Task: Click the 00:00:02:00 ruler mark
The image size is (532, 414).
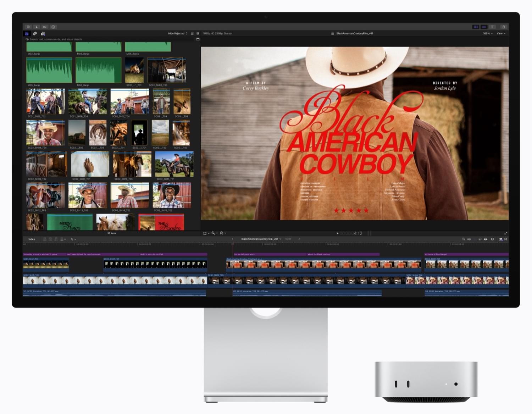Action: click(x=82, y=244)
